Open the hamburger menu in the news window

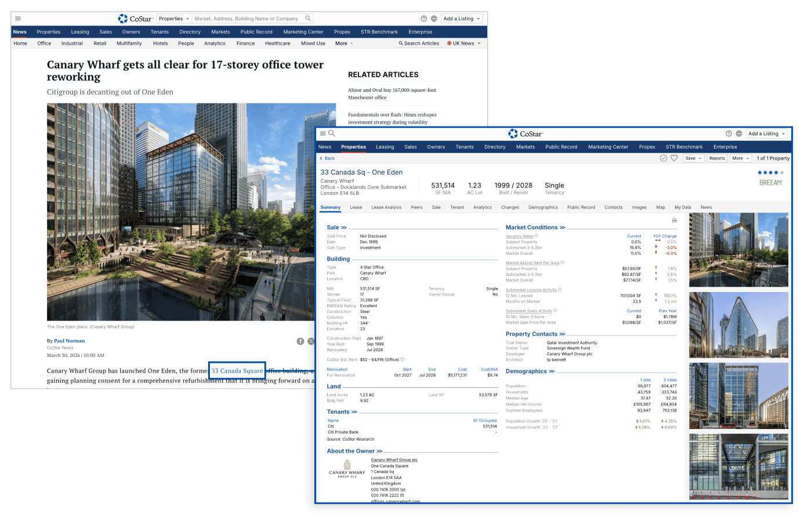point(18,19)
